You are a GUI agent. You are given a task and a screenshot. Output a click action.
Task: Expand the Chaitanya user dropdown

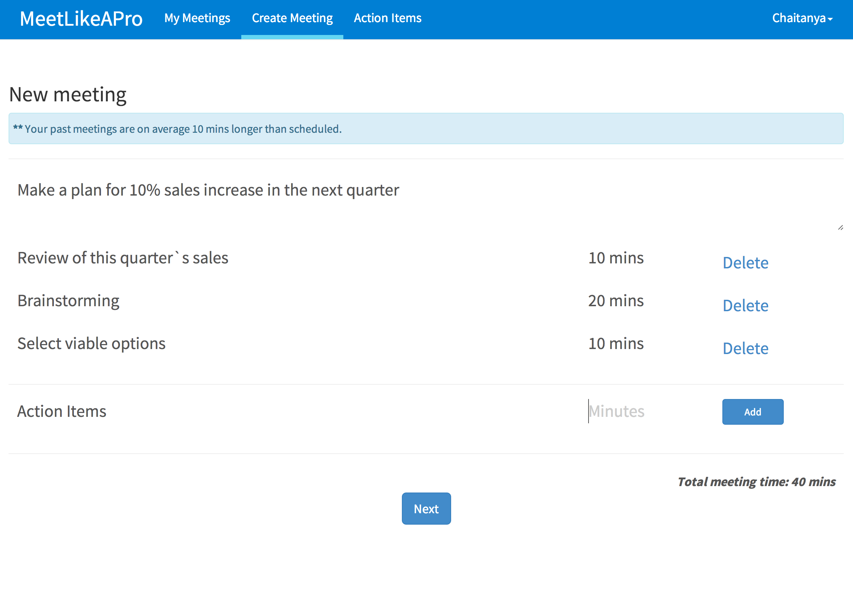[x=802, y=18]
